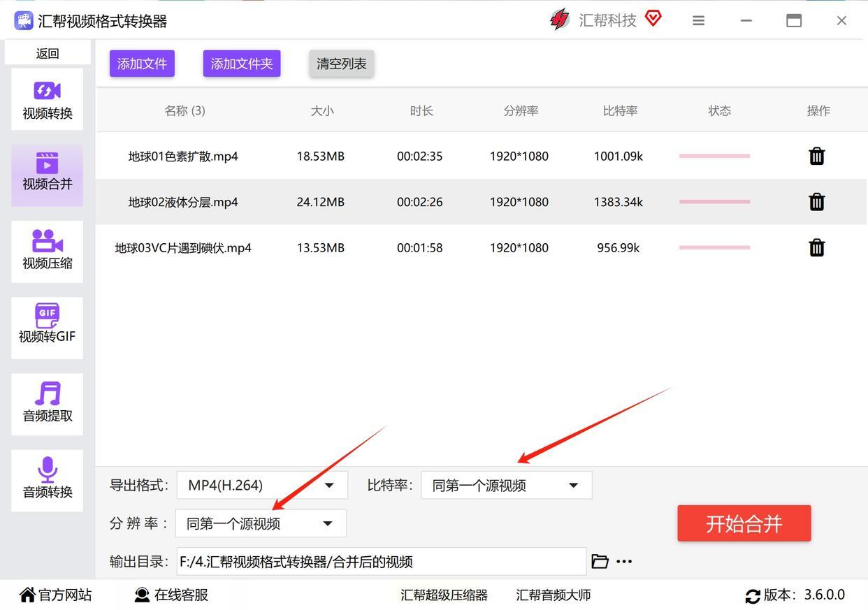Delete 地球01色素扩散.mp4 with the trash icon
Screen dimensions: 868x610
click(816, 156)
